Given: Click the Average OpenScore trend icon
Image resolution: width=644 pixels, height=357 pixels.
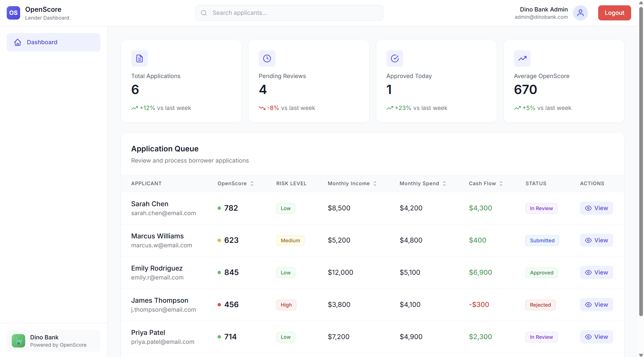Looking at the screenshot, I should 522,58.
